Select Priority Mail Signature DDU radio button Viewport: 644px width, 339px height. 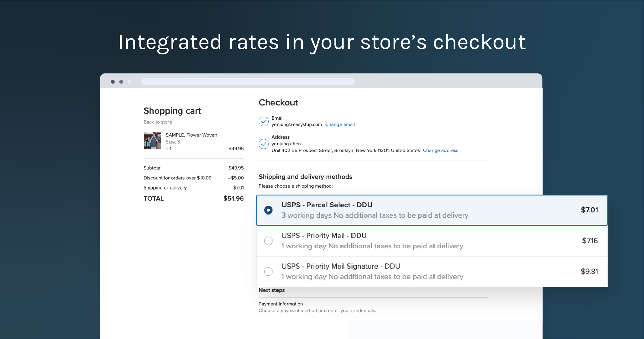268,271
